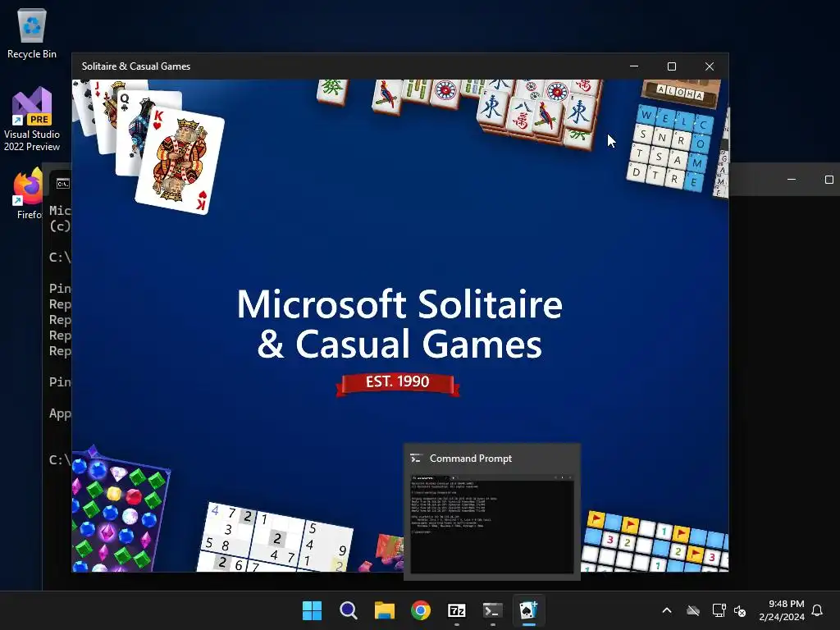The height and width of the screenshot is (630, 840).
Task: Click the OneDrive cloud tray icon
Action: coord(693,610)
